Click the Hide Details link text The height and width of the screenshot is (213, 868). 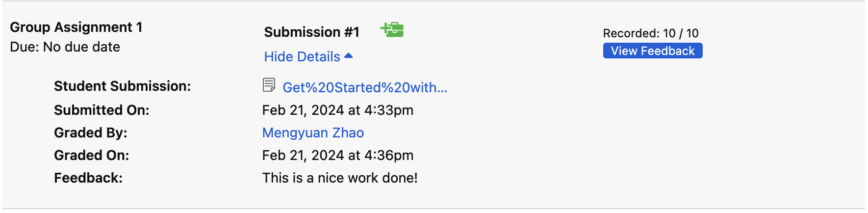pos(302,56)
